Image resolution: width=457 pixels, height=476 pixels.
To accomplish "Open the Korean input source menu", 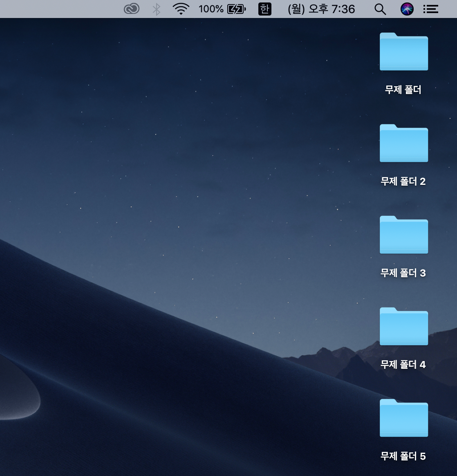I will pyautogui.click(x=264, y=9).
